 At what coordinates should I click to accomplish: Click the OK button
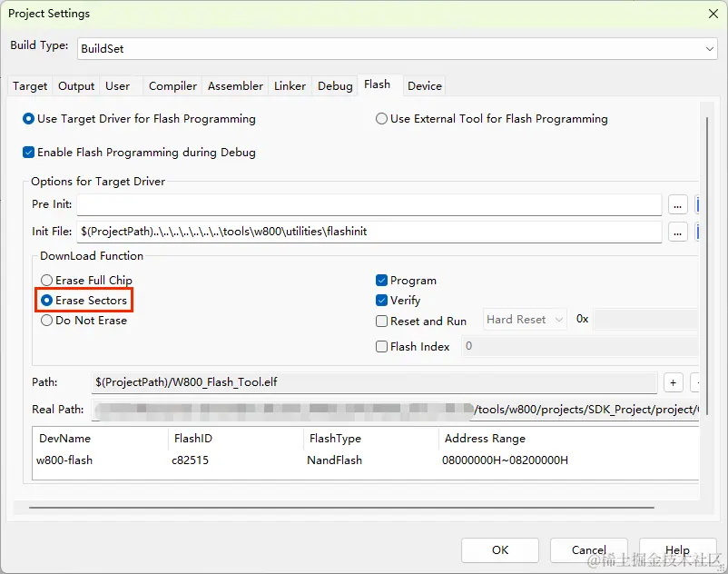tap(500, 550)
